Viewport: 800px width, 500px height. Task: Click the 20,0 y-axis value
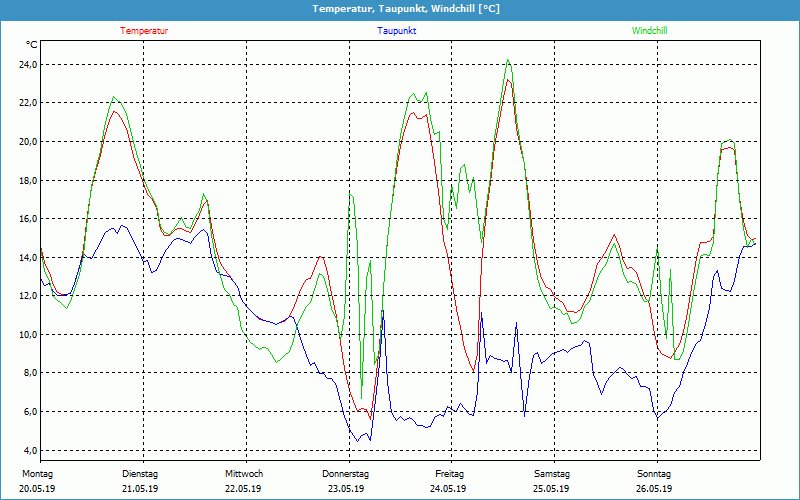tap(28, 141)
